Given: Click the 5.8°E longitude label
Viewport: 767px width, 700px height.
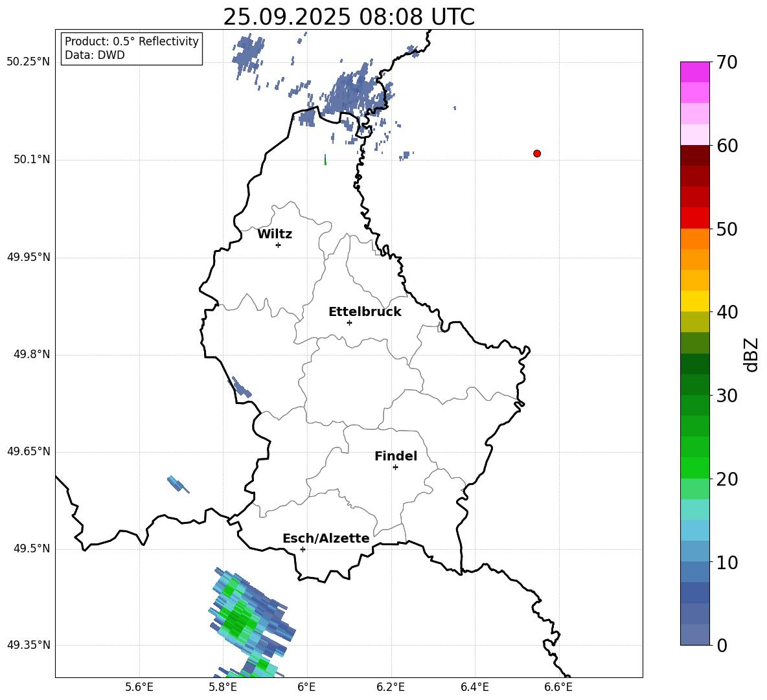Looking at the screenshot, I should click(x=223, y=687).
